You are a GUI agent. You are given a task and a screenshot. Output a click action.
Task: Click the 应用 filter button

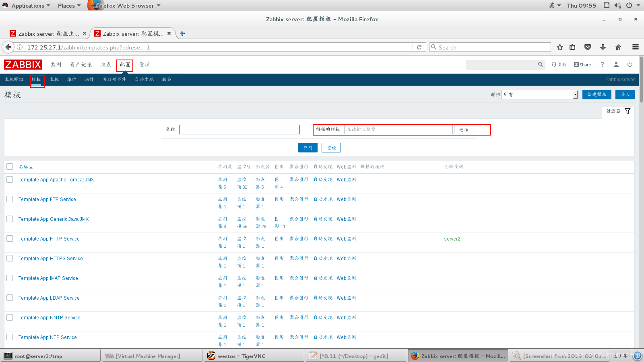tap(308, 148)
